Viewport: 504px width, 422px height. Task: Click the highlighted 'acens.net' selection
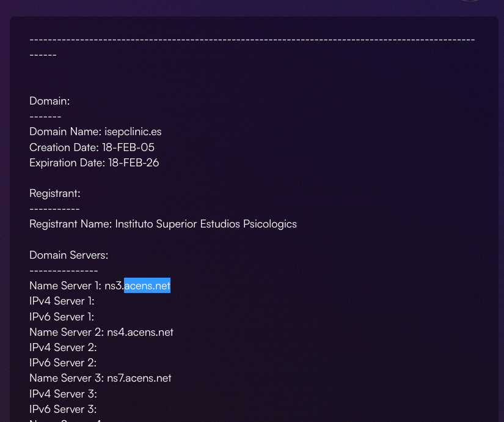(147, 286)
